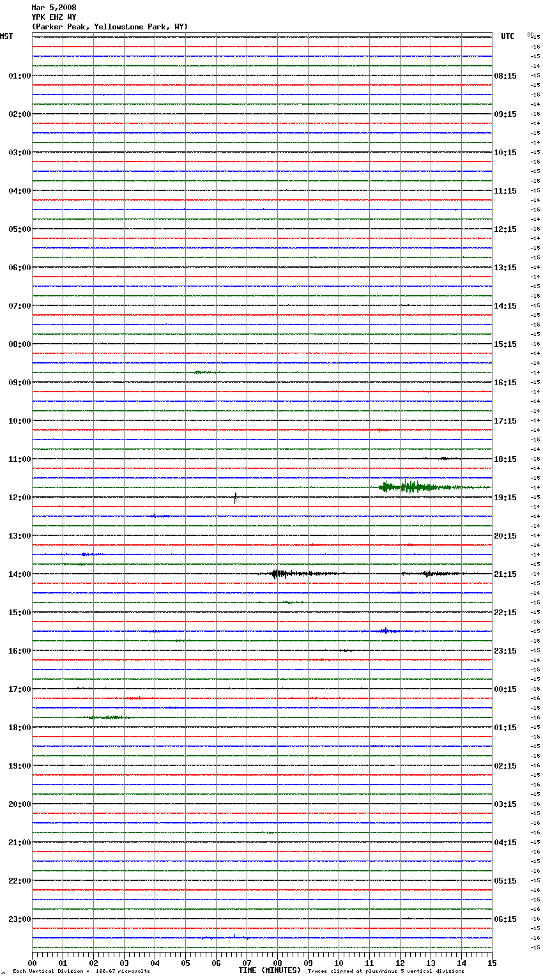The image size is (543, 980).
Task: Click the black spike on the 12:00 trace
Action: pos(235,498)
